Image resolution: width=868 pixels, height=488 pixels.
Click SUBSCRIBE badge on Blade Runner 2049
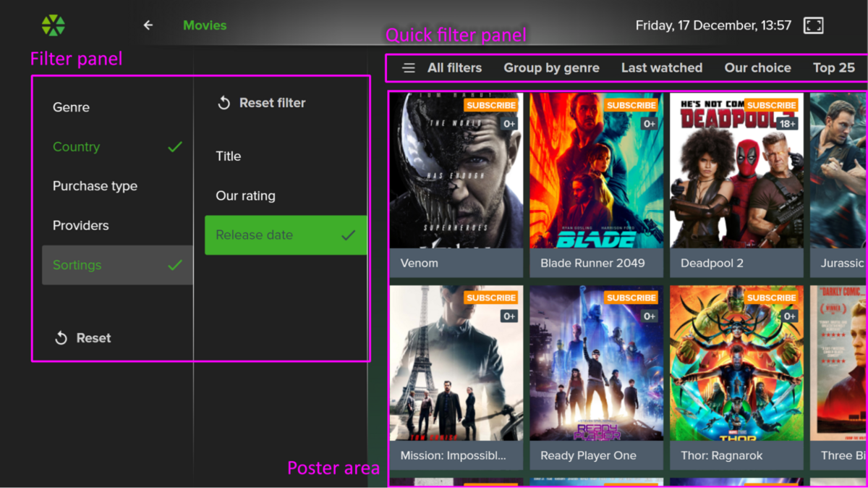pyautogui.click(x=631, y=105)
